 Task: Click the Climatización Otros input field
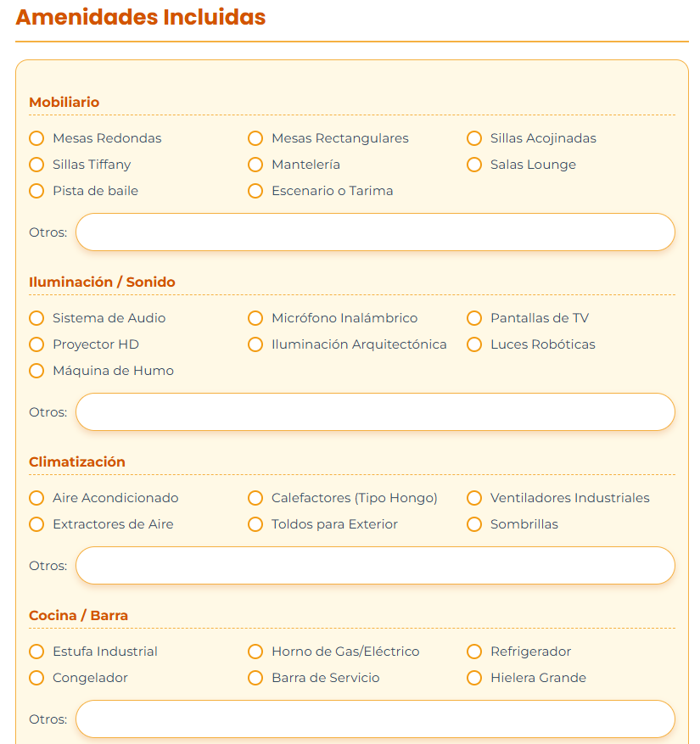click(375, 566)
